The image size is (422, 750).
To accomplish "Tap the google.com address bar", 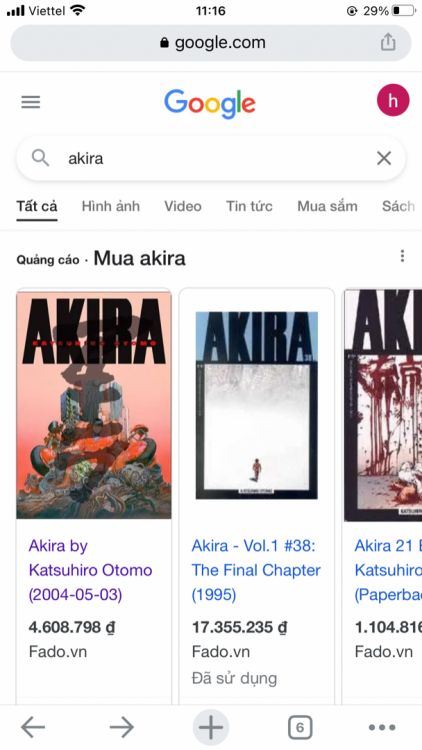I will (x=211, y=43).
